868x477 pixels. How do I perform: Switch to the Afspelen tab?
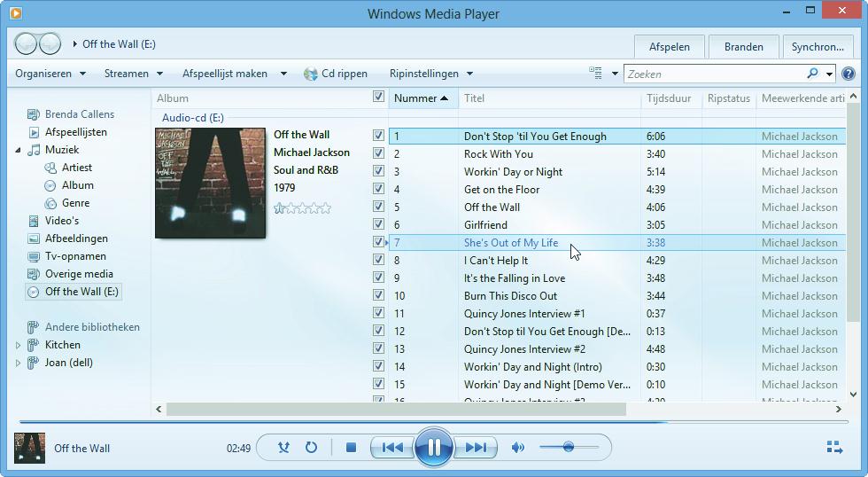coord(670,47)
